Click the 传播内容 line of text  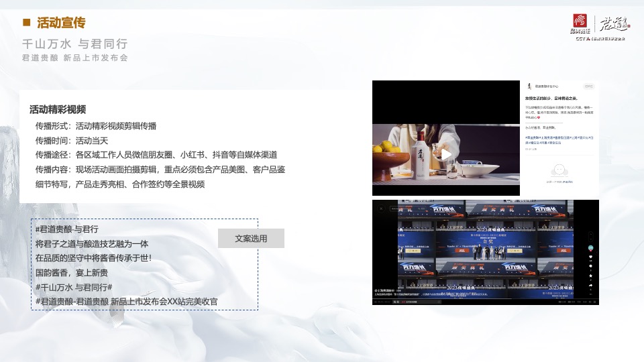coord(160,170)
